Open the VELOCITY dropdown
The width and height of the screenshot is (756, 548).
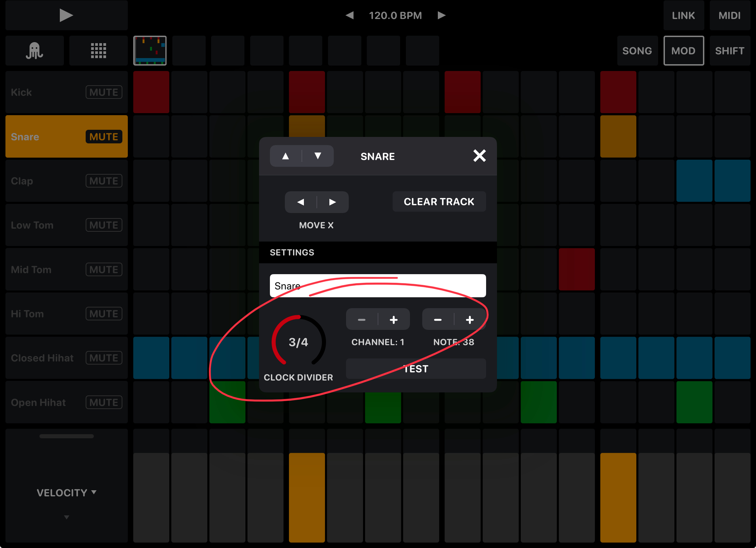click(x=66, y=493)
